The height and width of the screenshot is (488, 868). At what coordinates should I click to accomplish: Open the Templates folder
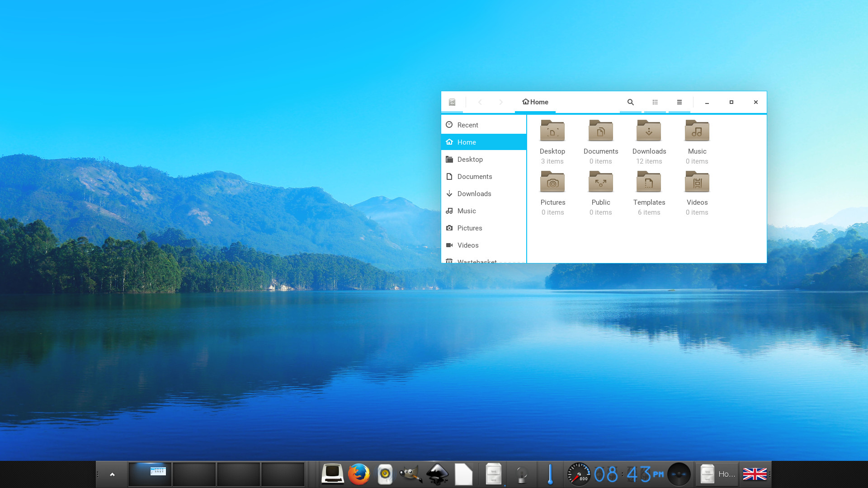649,183
